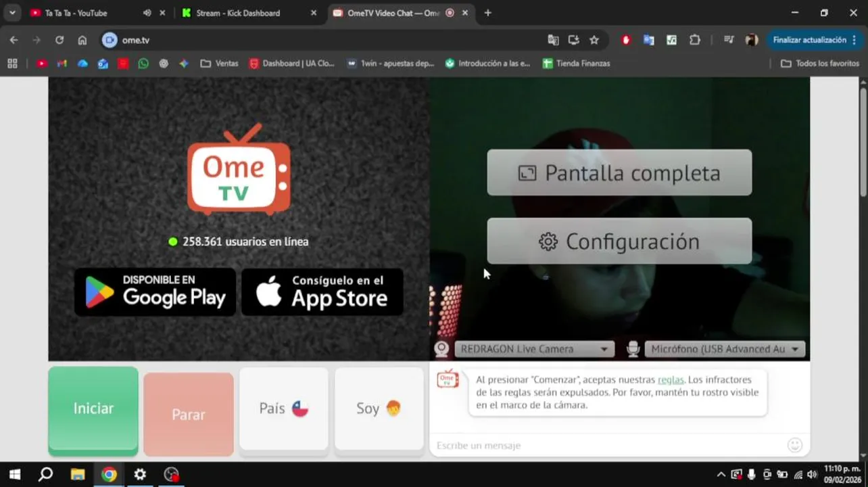Open the Google Play download badge
This screenshot has width=868, height=487.
(x=155, y=292)
